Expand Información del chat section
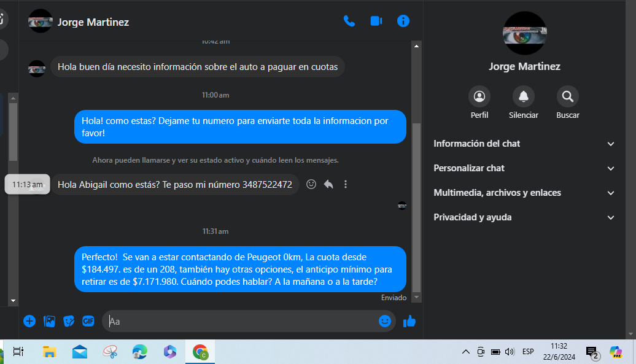636x364 pixels. [x=524, y=144]
